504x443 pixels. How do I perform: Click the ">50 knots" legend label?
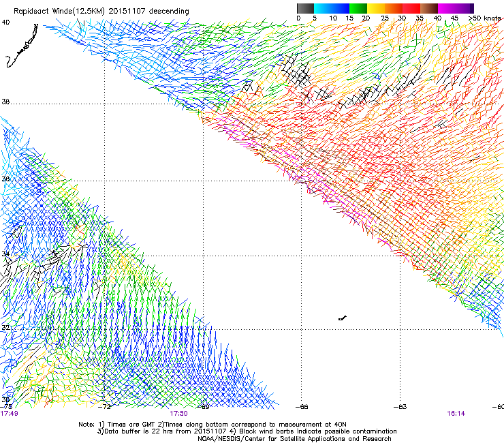tap(484, 18)
